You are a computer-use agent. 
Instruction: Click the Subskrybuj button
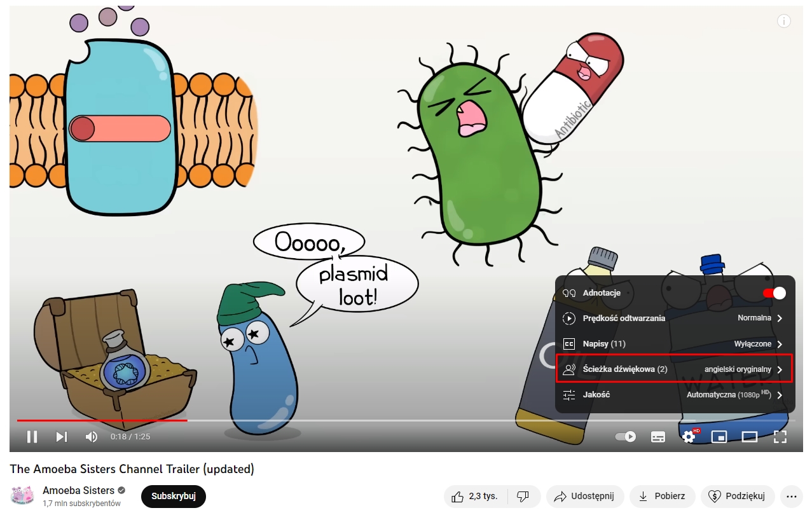[173, 497]
